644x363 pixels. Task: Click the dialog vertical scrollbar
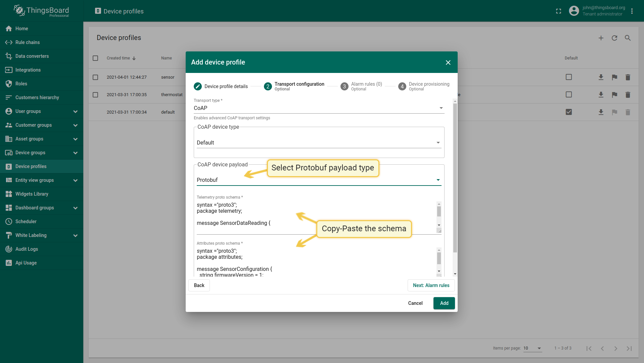tap(455, 178)
